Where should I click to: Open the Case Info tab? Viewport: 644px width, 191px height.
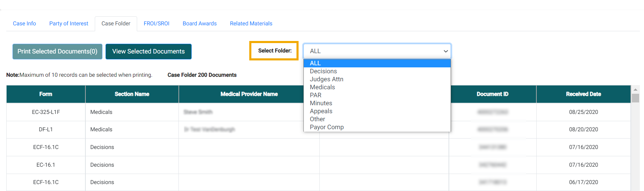[24, 24]
